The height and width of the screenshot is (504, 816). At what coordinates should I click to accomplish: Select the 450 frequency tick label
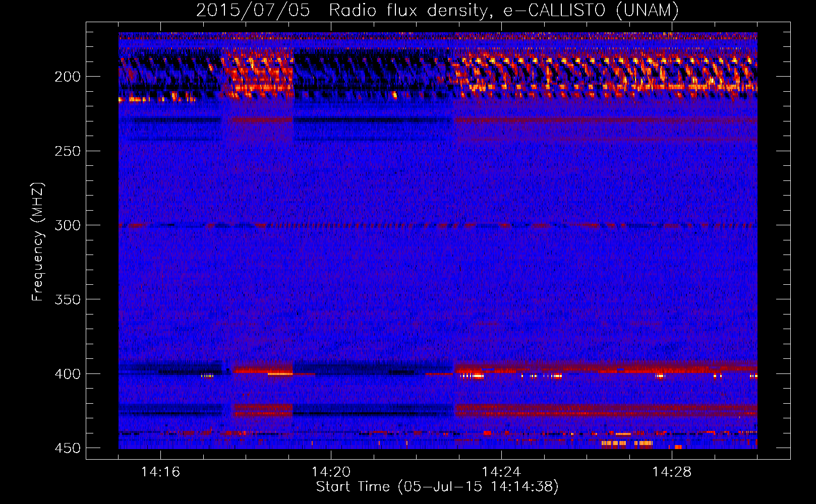pos(67,448)
